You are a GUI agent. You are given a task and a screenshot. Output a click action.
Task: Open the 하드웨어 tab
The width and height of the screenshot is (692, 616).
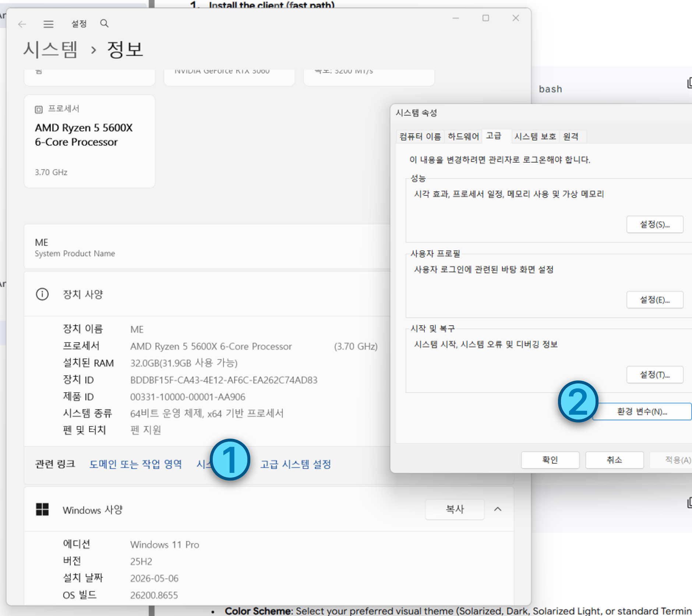click(x=463, y=137)
